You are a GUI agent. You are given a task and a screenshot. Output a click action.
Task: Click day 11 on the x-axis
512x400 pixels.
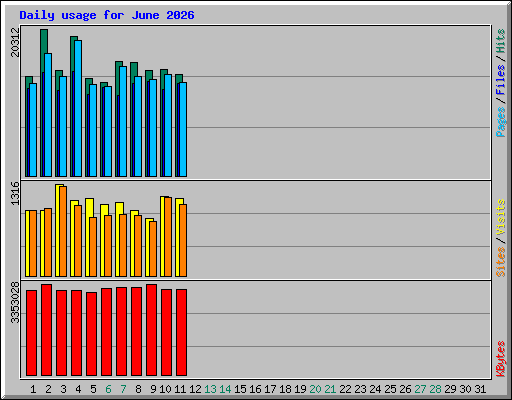coord(180,389)
